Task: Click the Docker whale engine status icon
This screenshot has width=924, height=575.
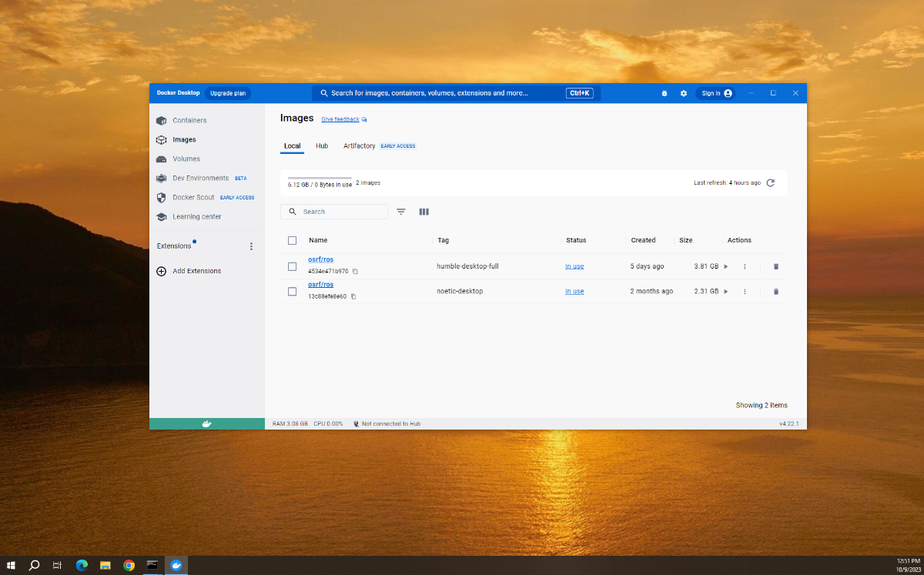Action: 207,423
